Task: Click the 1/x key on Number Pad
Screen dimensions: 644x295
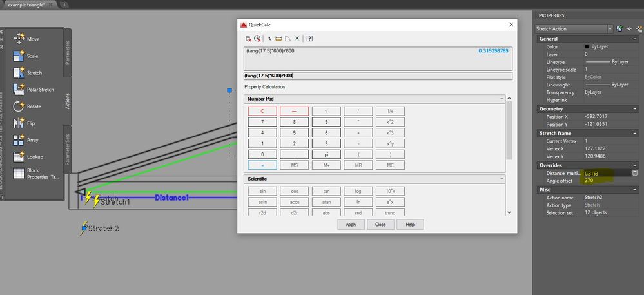Action: (x=390, y=111)
